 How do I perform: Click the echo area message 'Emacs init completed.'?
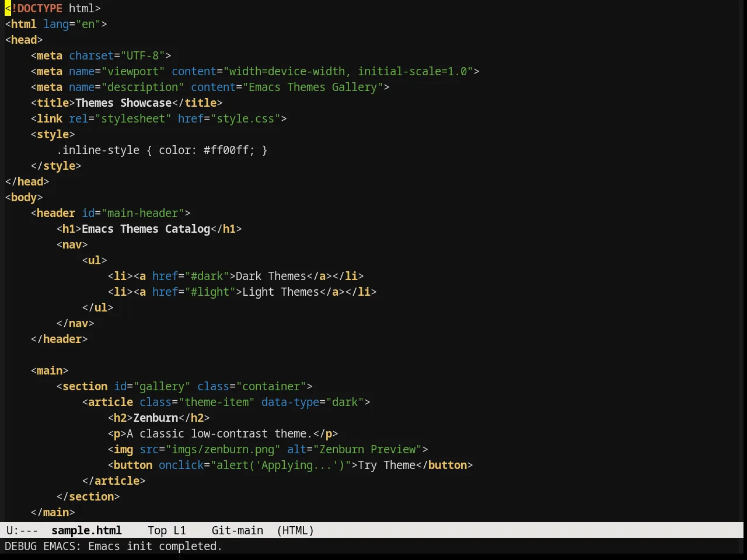[155, 546]
